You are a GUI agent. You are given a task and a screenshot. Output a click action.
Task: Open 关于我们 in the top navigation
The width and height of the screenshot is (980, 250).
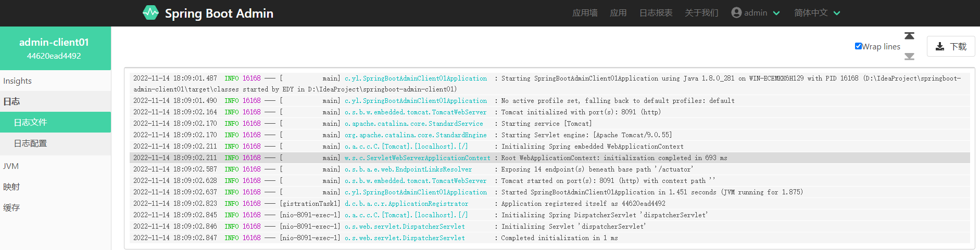coord(701,13)
